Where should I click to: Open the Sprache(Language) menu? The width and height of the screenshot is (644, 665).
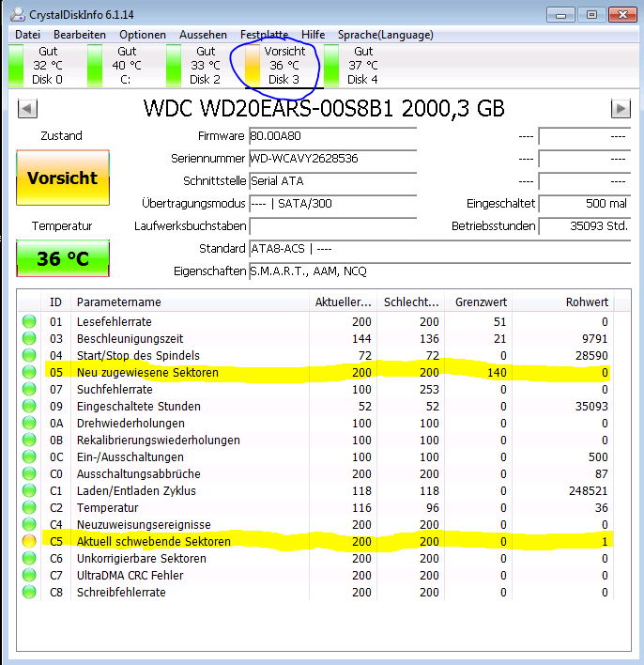click(x=386, y=35)
